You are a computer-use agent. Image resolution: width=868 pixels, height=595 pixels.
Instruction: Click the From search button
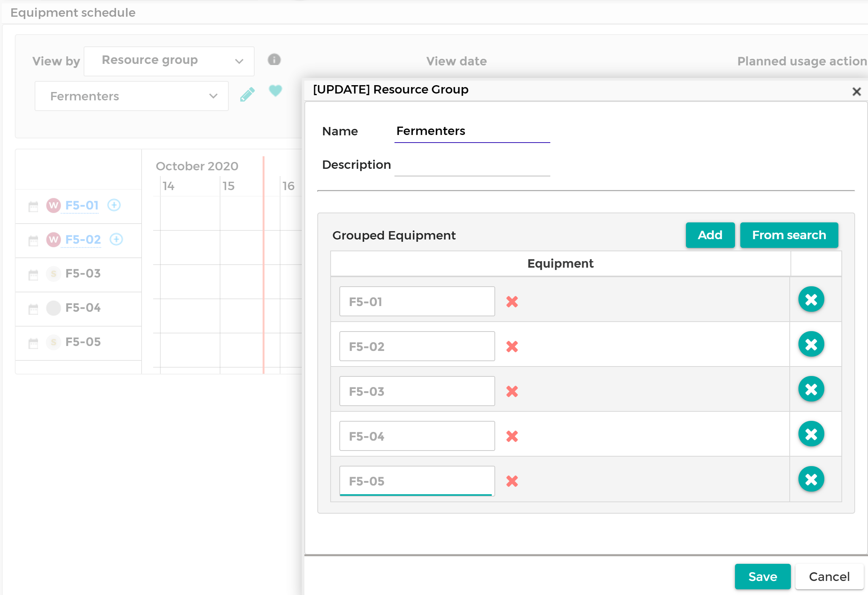(x=789, y=235)
